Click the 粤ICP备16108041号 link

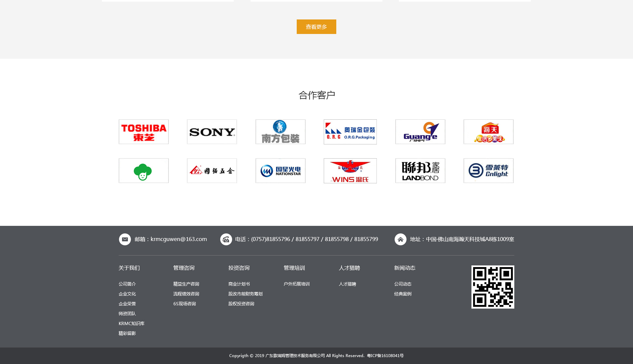pos(385,356)
